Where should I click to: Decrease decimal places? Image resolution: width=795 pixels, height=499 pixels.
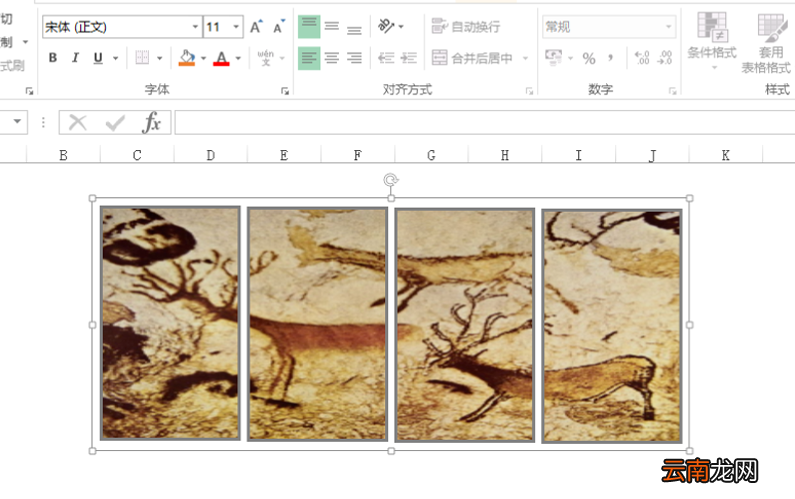coord(665,58)
